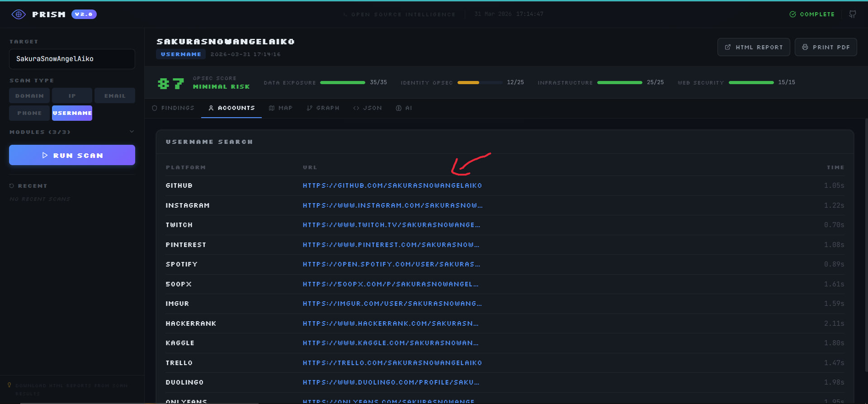Viewport: 868px width, 404px height.
Task: Click the 2.11s time value
Action: point(834,323)
